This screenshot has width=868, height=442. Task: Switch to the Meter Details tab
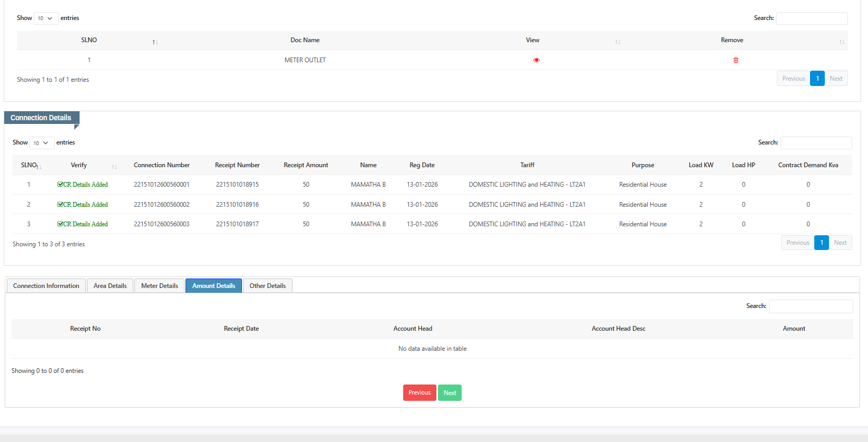click(x=159, y=286)
